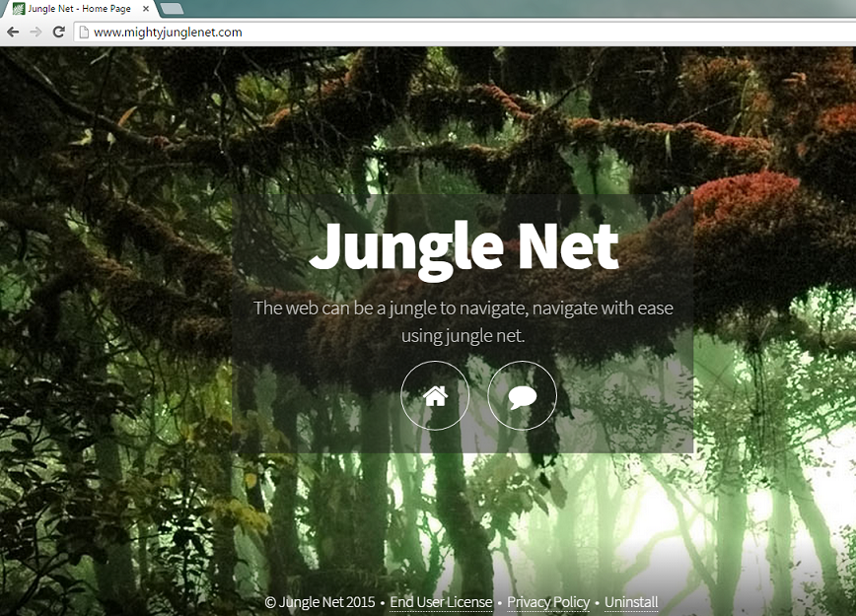Open the Privacy Policy link
The image size is (856, 616).
(548, 602)
